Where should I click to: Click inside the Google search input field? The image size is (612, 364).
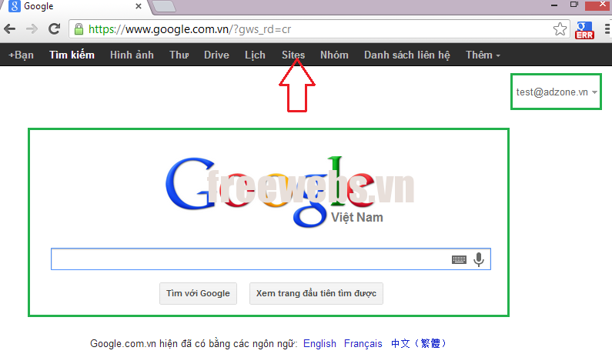click(x=249, y=259)
